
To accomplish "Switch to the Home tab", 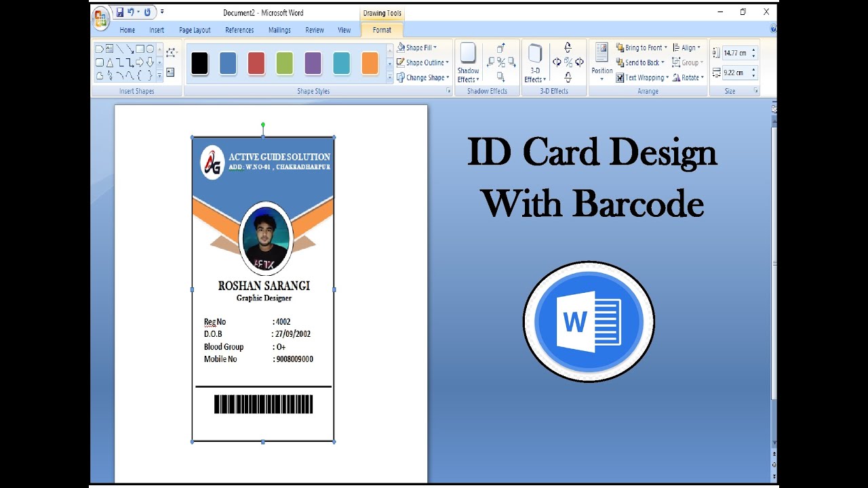I will (x=127, y=30).
